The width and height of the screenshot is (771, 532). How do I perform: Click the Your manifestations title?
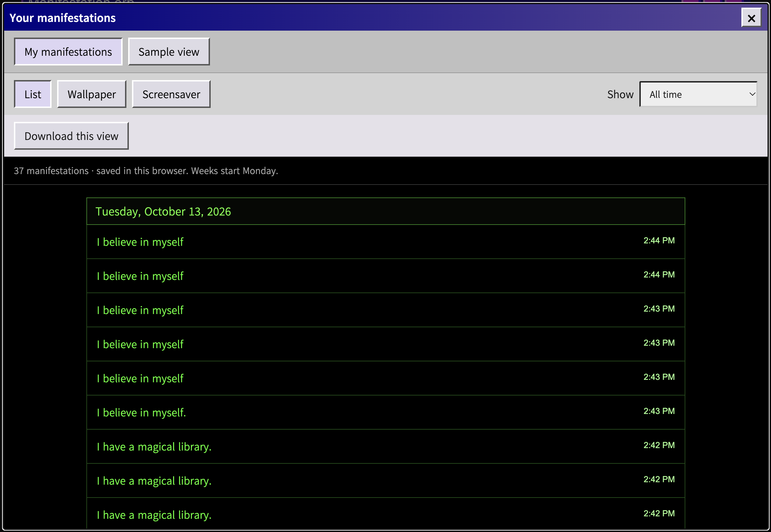click(x=63, y=18)
